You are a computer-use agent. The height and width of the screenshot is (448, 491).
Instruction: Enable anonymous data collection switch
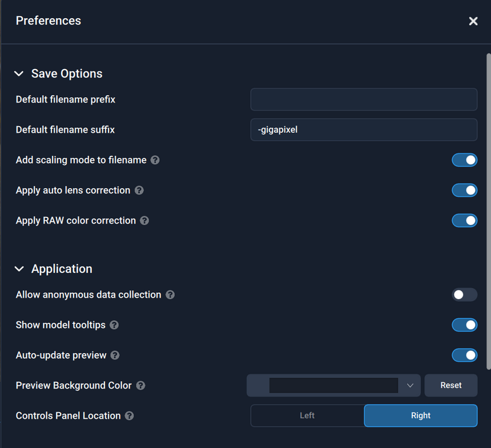click(464, 295)
